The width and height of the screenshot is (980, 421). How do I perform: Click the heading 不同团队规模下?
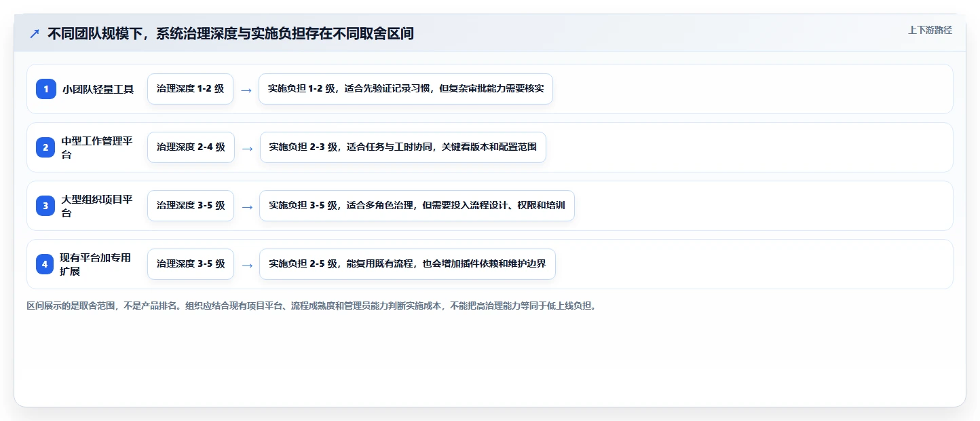point(231,33)
